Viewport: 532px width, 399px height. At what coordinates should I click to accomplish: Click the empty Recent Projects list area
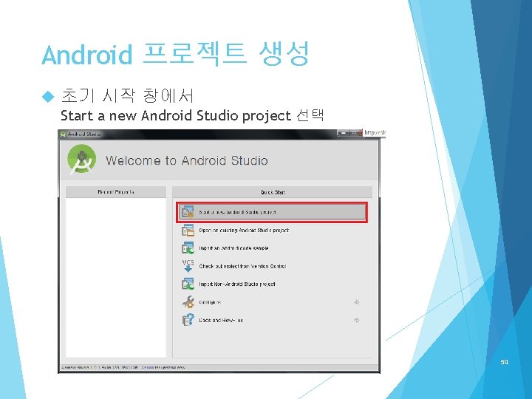coord(116,278)
